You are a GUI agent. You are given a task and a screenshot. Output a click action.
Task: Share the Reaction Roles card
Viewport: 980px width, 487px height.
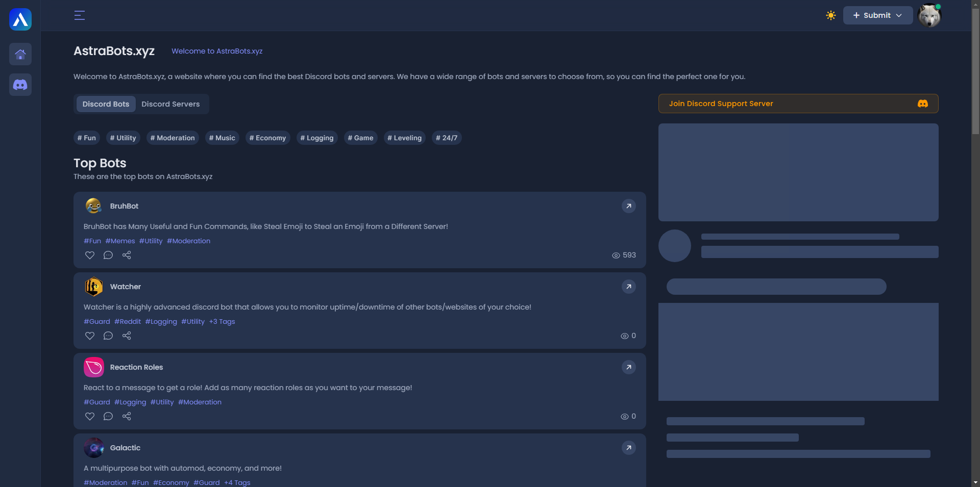(x=127, y=416)
